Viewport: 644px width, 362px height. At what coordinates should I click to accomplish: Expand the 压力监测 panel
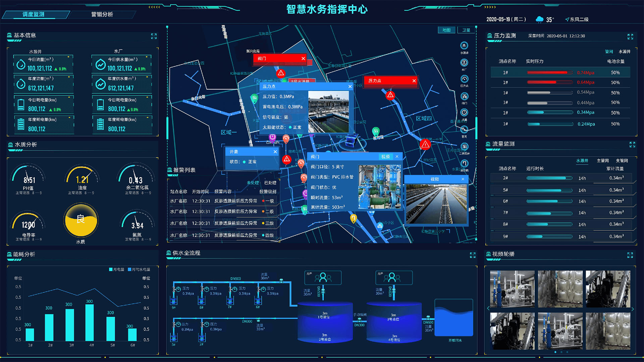pyautogui.click(x=630, y=37)
